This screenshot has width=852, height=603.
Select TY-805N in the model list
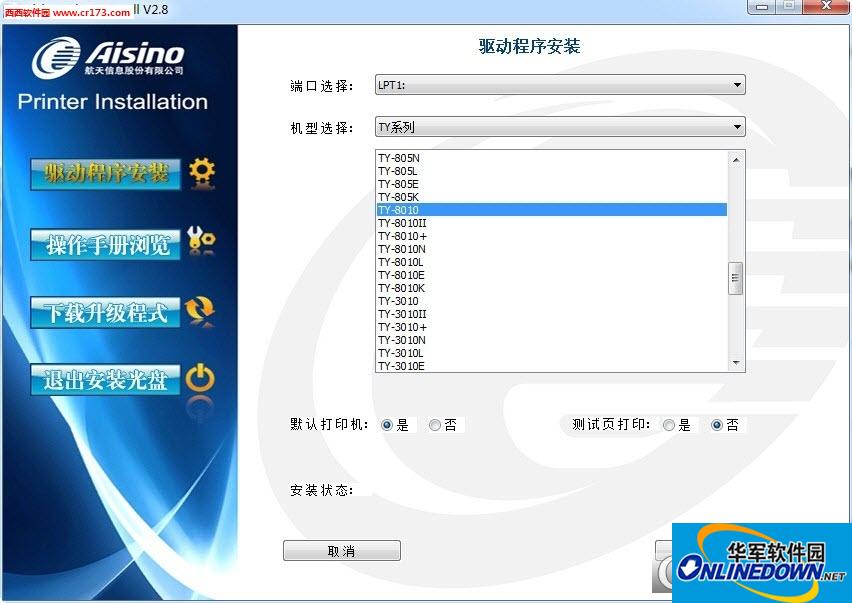(552, 158)
